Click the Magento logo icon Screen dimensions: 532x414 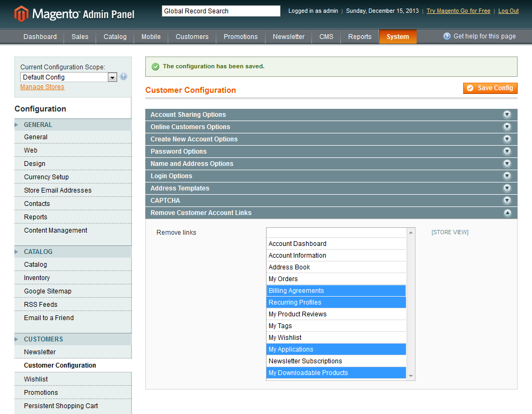(21, 14)
